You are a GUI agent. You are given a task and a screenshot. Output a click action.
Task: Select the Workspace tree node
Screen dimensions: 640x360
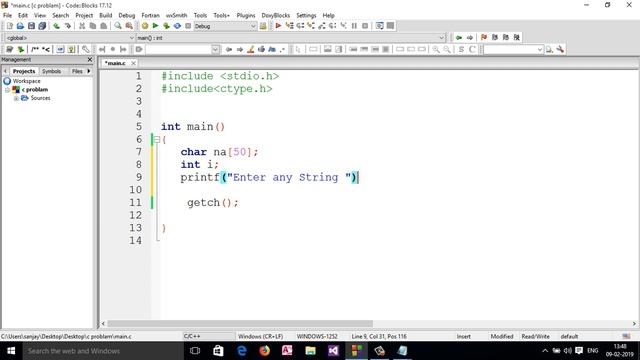[26, 81]
